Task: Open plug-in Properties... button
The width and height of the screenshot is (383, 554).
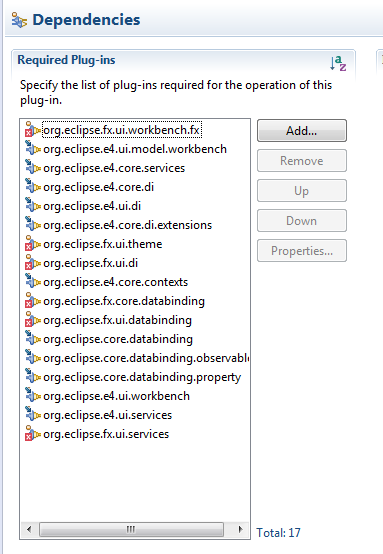Action: coord(302,251)
